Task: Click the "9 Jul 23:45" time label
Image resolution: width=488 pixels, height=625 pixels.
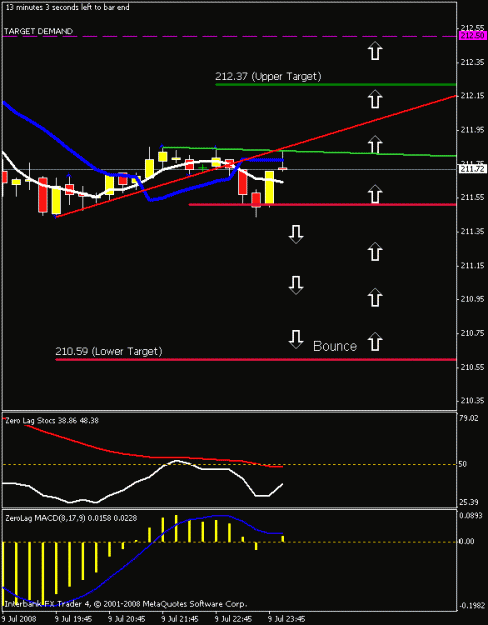Action: pyautogui.click(x=287, y=619)
